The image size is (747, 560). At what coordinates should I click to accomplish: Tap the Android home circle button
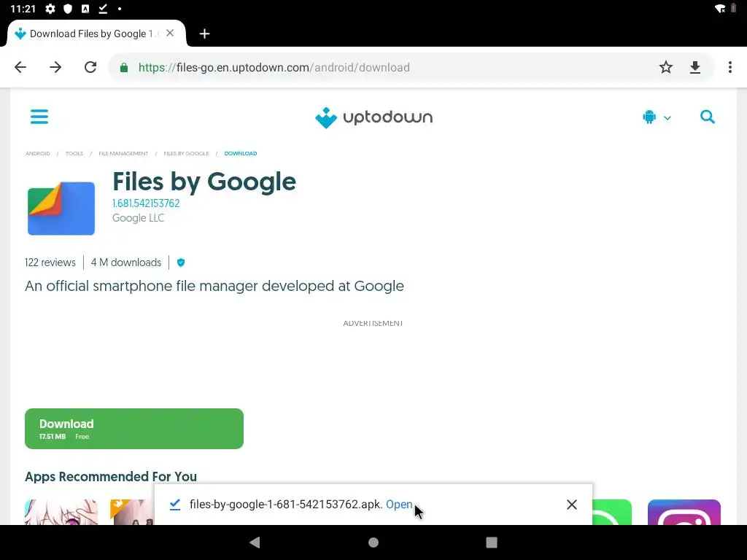[x=373, y=542]
